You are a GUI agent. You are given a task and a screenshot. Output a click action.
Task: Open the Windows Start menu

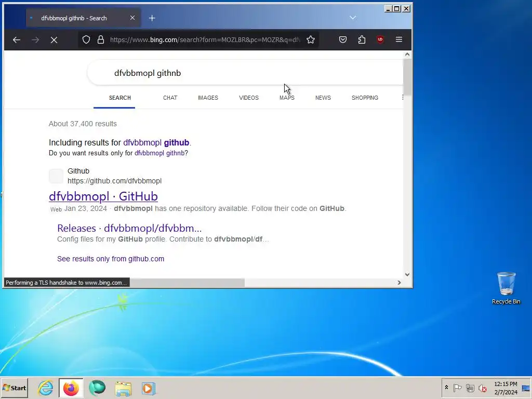tap(14, 388)
